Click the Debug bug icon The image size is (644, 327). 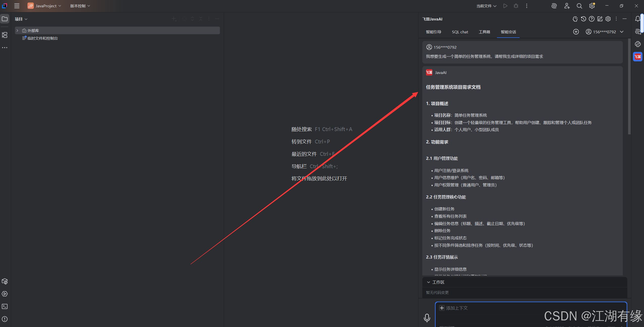(x=516, y=6)
